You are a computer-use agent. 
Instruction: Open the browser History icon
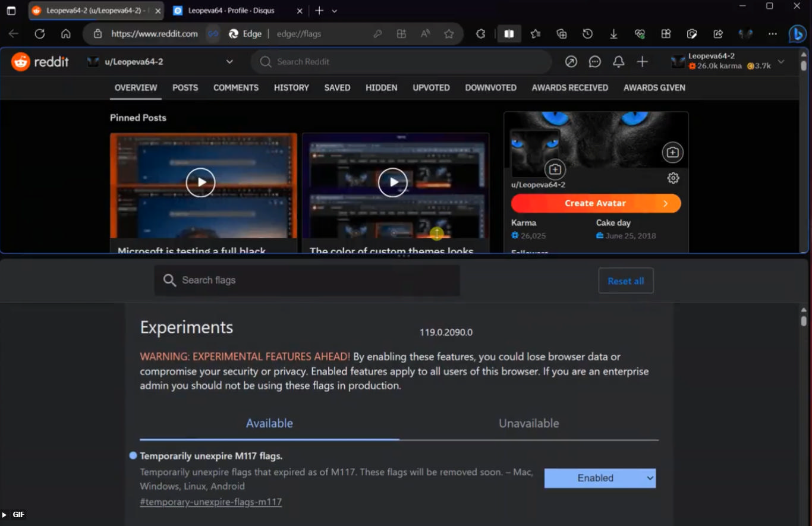click(587, 34)
